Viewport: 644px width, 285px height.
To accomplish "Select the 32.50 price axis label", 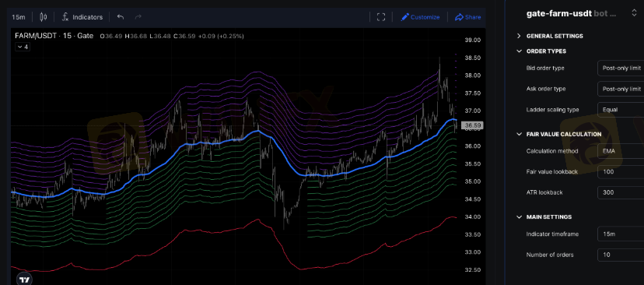I will click(x=472, y=269).
